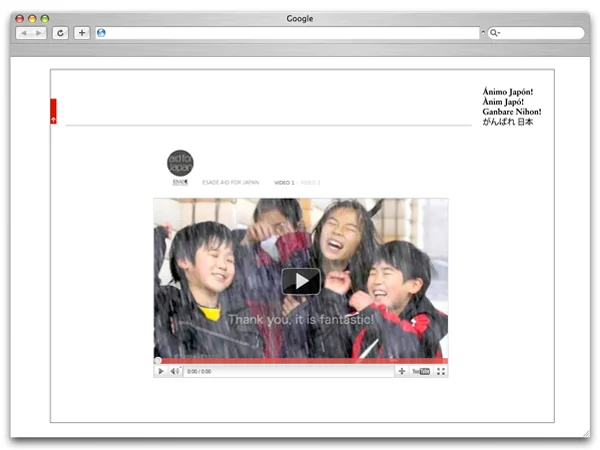Add a bookmark with the plus button
This screenshot has width=600, height=450.
point(82,33)
